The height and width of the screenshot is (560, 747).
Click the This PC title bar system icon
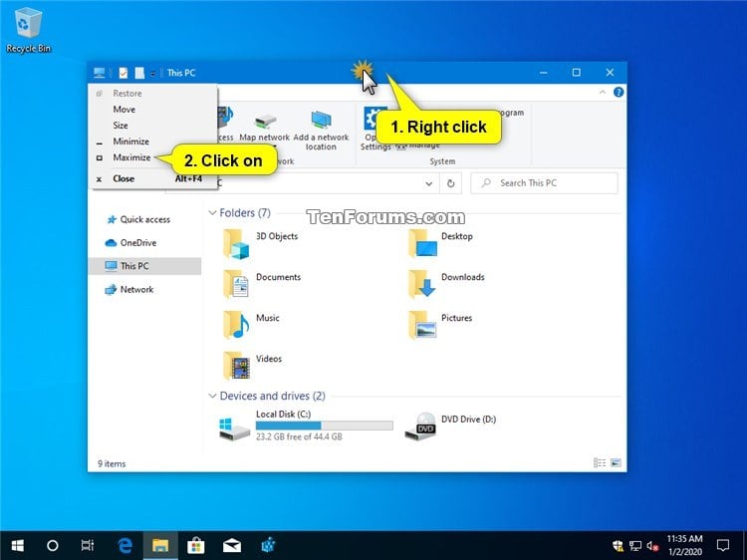99,73
